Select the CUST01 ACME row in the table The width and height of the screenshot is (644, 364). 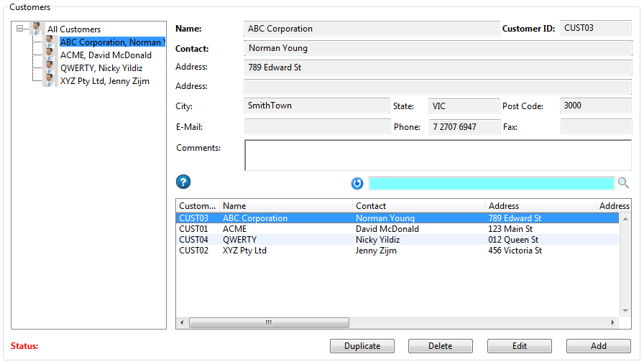[287, 229]
